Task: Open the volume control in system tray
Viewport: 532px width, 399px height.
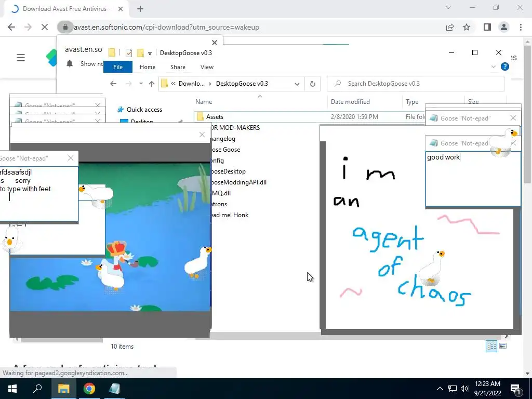Action: point(464,389)
